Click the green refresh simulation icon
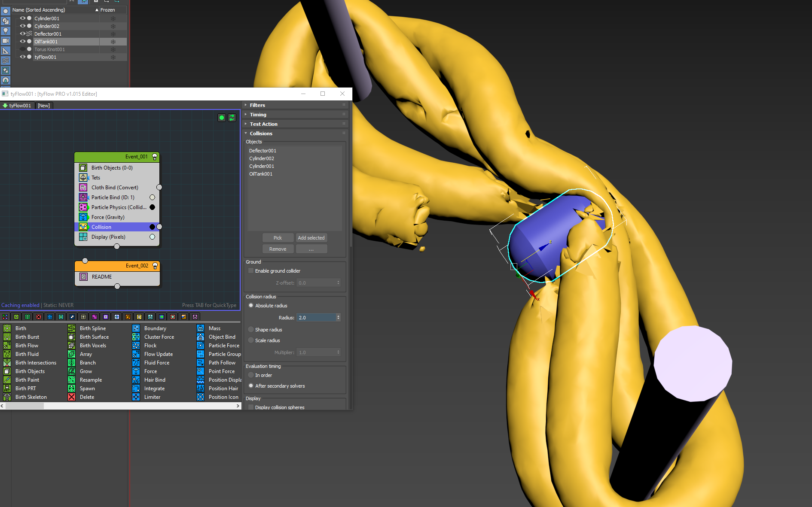 [x=232, y=118]
